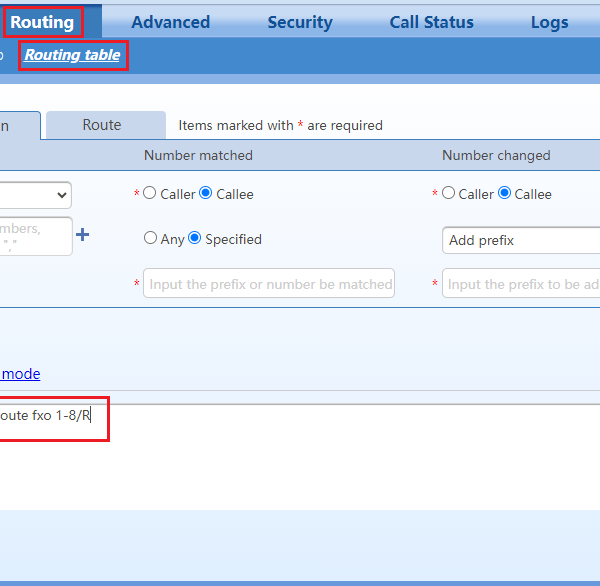600x586 pixels.
Task: Choose the Specified radio option
Action: pos(195,239)
